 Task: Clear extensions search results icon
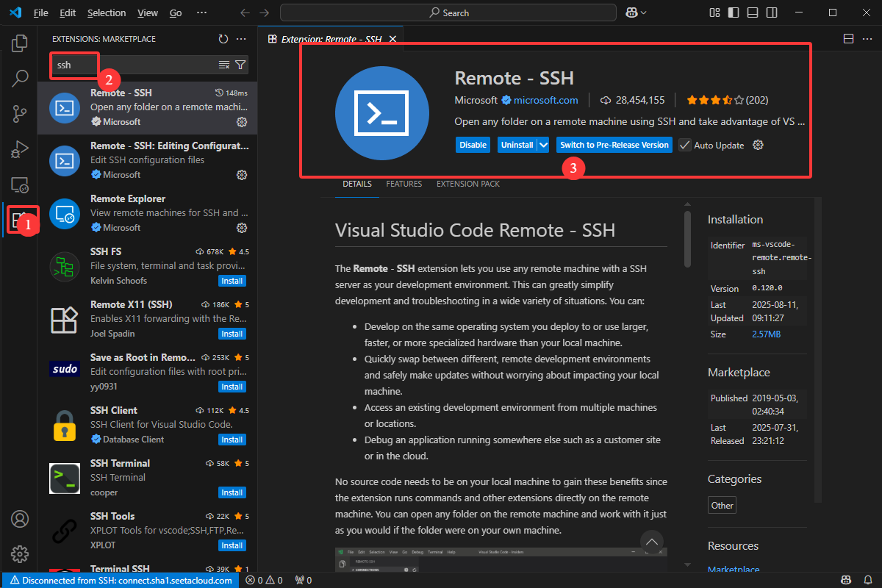224,65
